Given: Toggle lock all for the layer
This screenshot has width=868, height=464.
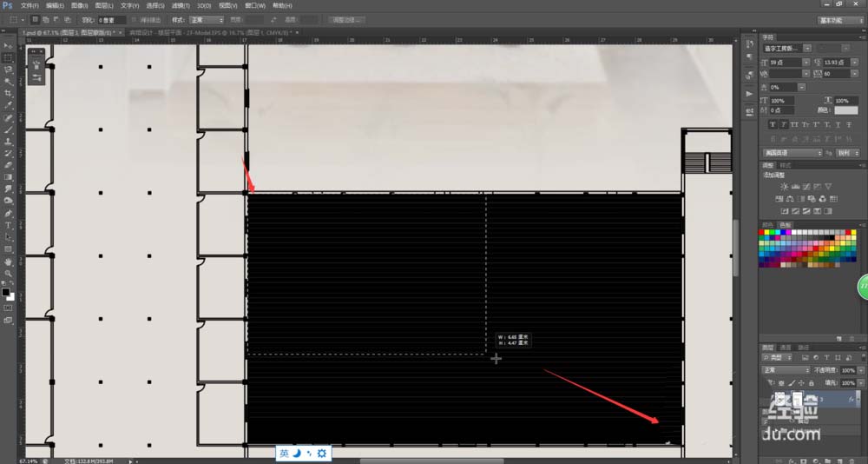Looking at the screenshot, I should [811, 383].
